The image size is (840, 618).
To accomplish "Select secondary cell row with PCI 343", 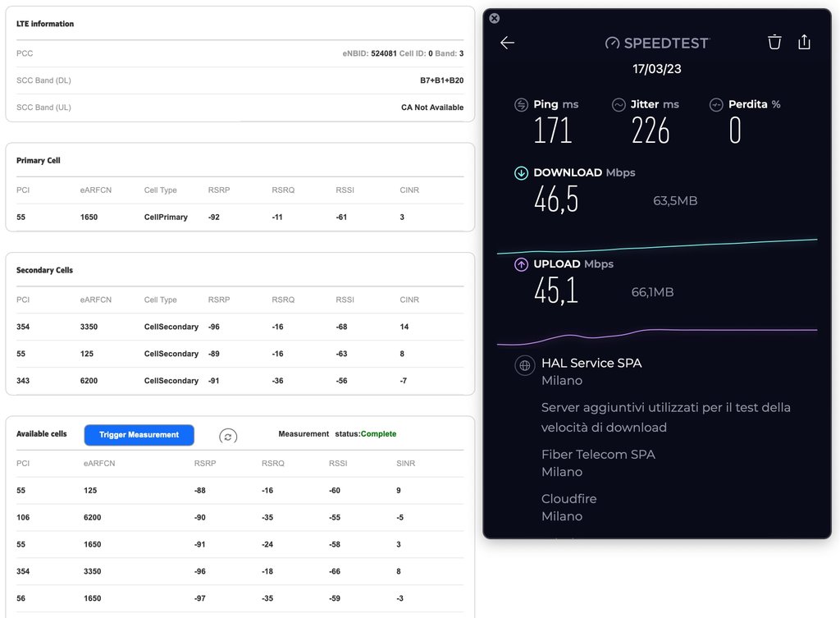I will pos(240,381).
